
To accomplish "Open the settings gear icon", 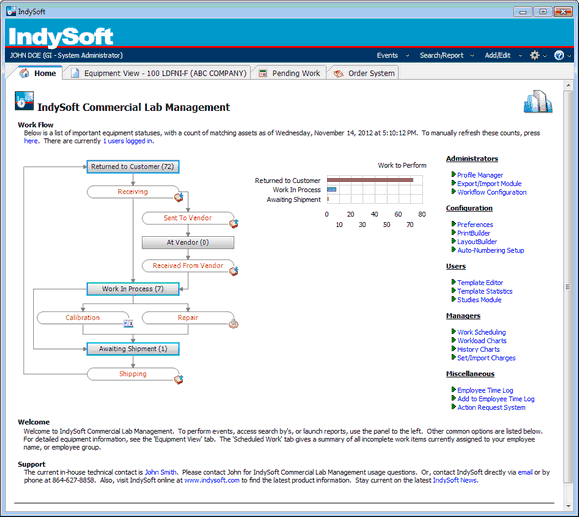I will tap(535, 55).
